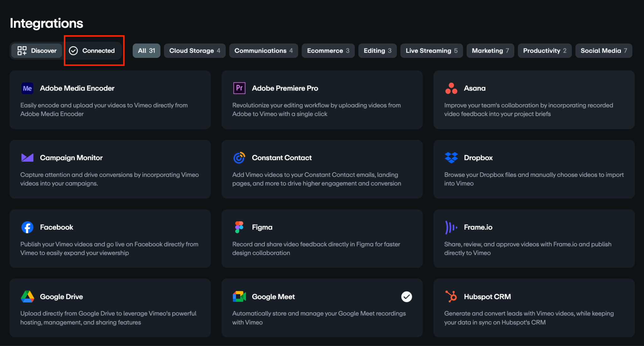Viewport: 644px width, 346px height.
Task: Select the Social Media filter chip
Action: point(603,51)
